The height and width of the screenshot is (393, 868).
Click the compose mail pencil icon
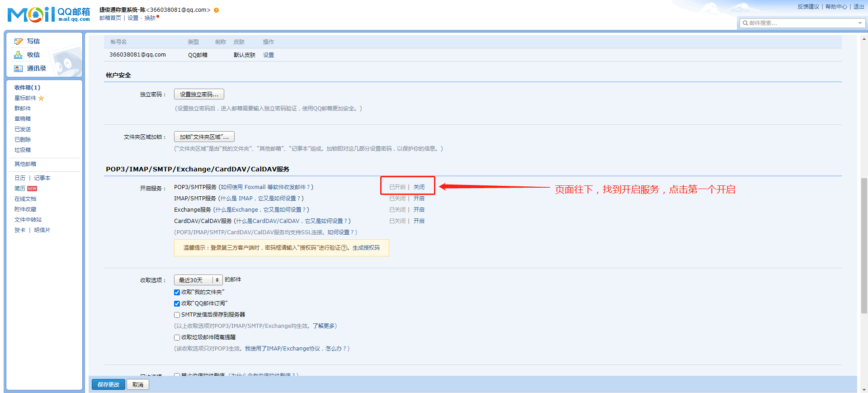pyautogui.click(x=19, y=42)
